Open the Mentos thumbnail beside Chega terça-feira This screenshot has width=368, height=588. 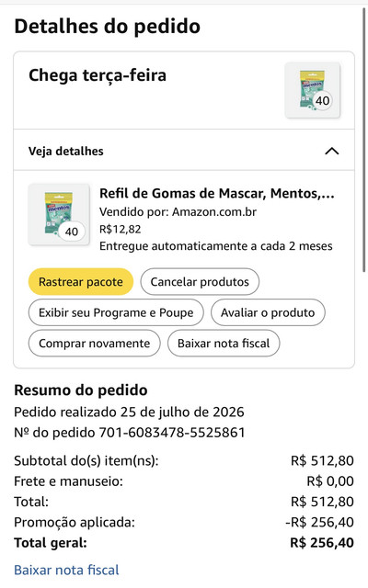pos(313,90)
